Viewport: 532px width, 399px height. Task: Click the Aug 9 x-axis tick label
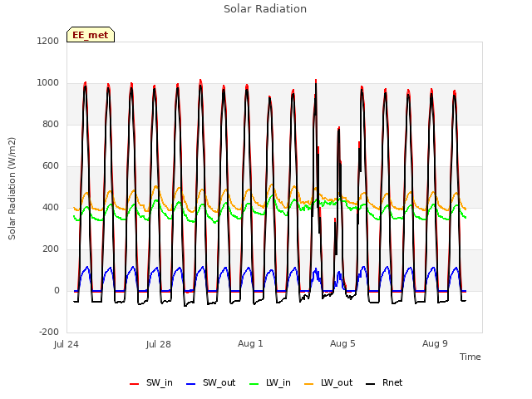pyautogui.click(x=435, y=343)
